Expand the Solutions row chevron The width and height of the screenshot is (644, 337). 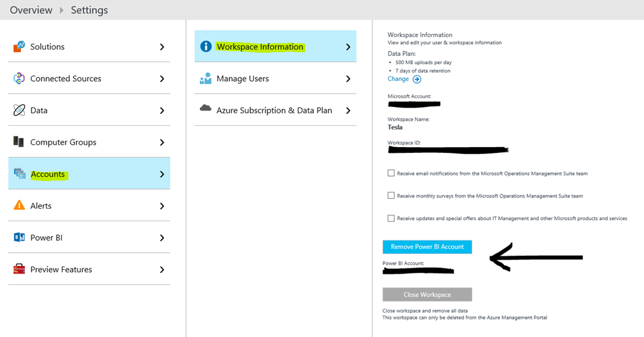point(162,47)
